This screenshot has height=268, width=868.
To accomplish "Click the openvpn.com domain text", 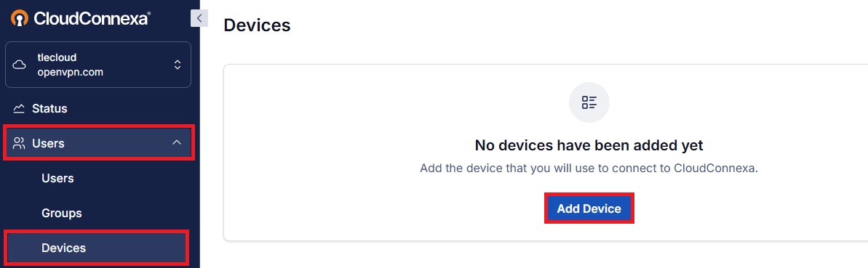I will 71,73.
